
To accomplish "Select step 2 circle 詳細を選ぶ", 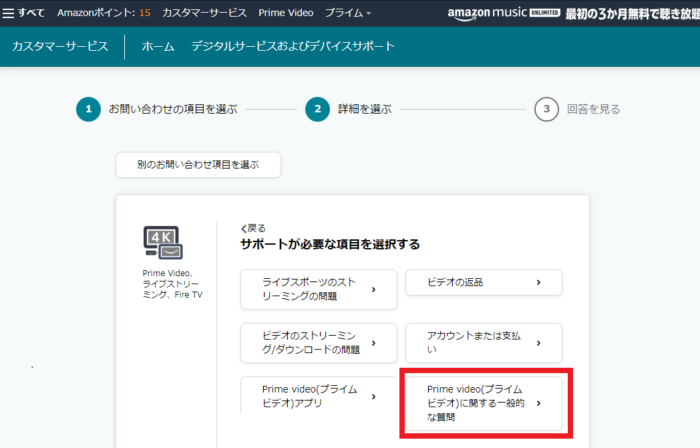I will 317,109.
